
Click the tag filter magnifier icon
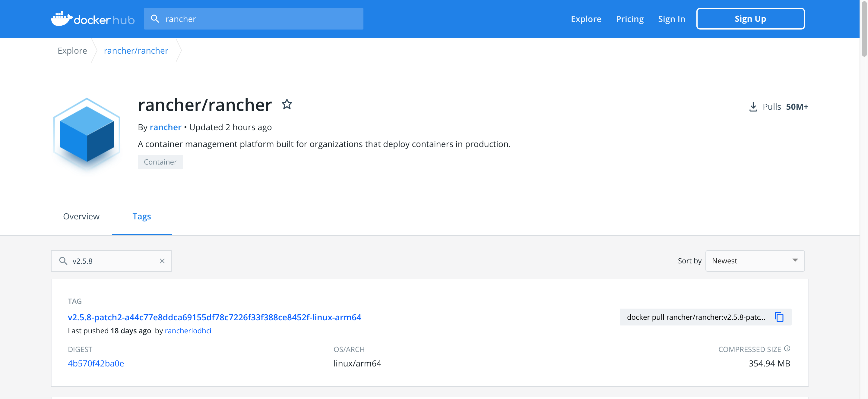(x=63, y=261)
